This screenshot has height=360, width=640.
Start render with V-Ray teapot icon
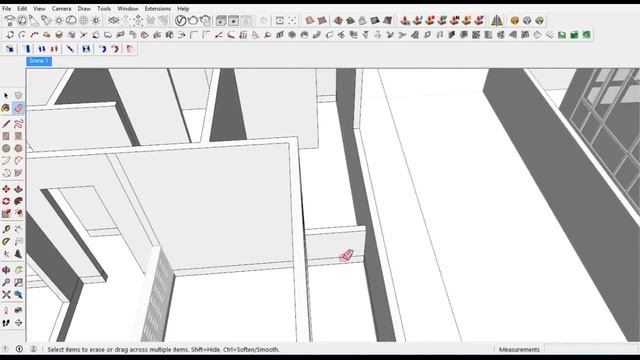(x=193, y=20)
